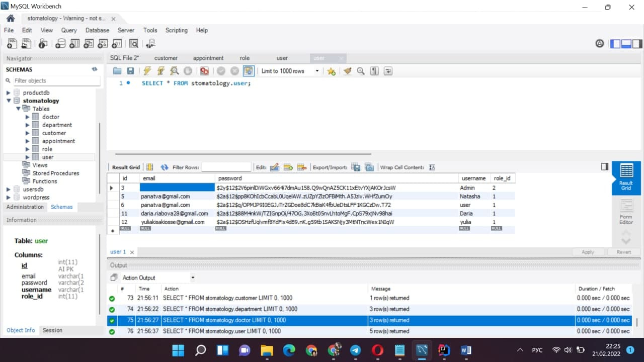This screenshot has height=362, width=644.
Task: Expand the department table
Action: click(28, 125)
